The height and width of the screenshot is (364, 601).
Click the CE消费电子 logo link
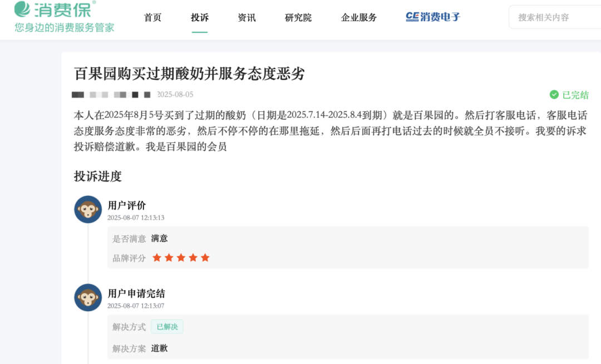click(433, 17)
